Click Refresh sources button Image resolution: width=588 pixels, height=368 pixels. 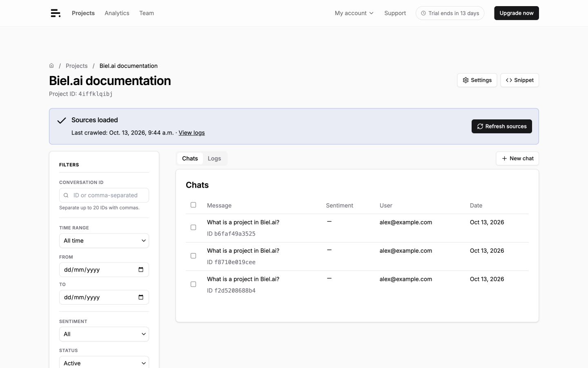(502, 126)
